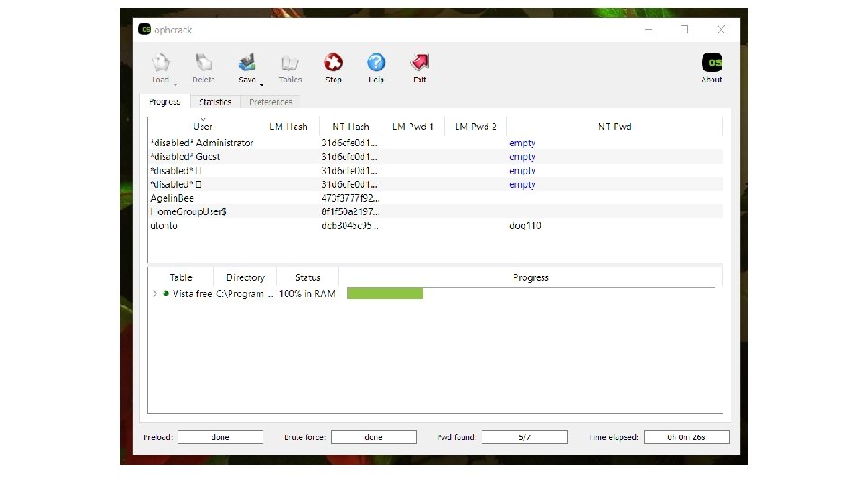The height and width of the screenshot is (488, 868).
Task: Click the Delete toolbar icon
Action: (203, 63)
